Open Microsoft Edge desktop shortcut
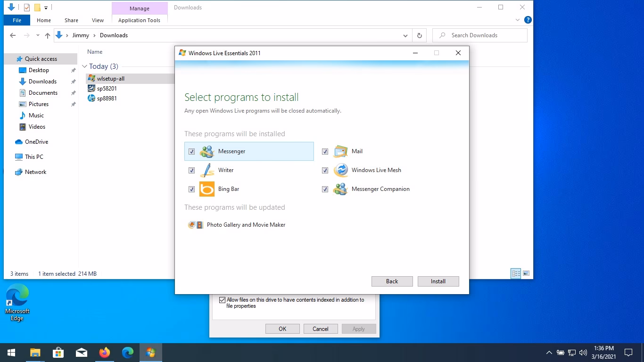 17,302
